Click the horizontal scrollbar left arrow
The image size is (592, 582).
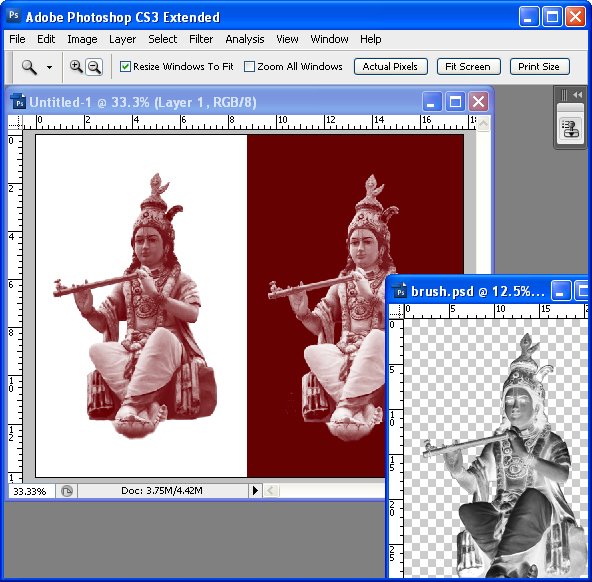point(270,491)
